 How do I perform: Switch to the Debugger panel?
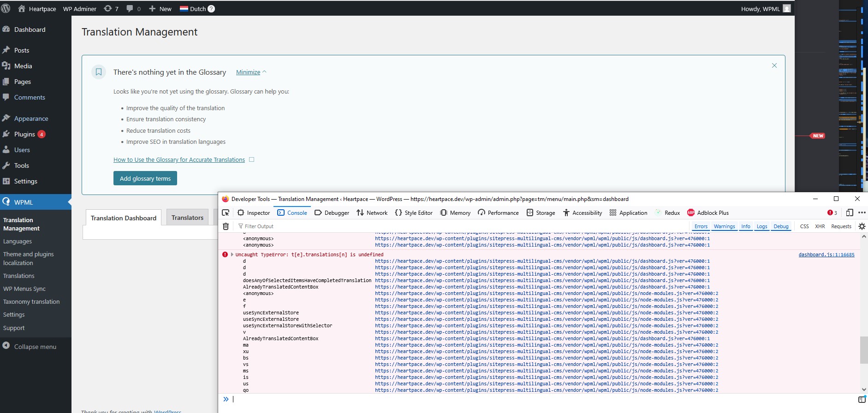(x=332, y=212)
